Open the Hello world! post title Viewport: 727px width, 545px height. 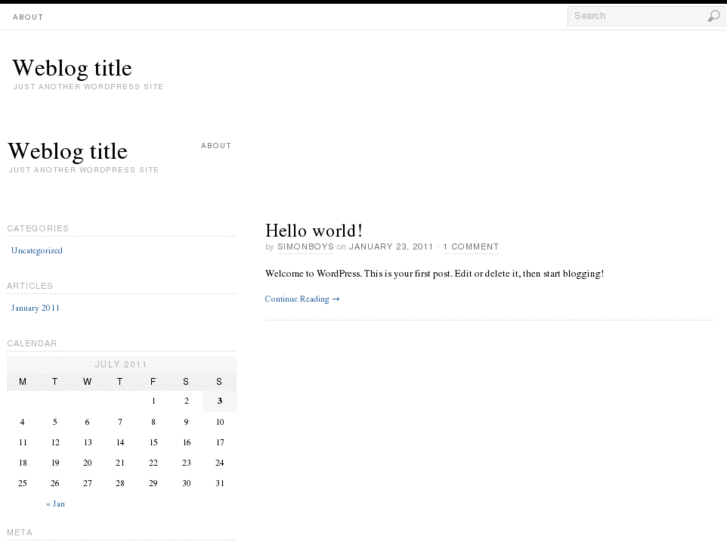pyautogui.click(x=314, y=230)
